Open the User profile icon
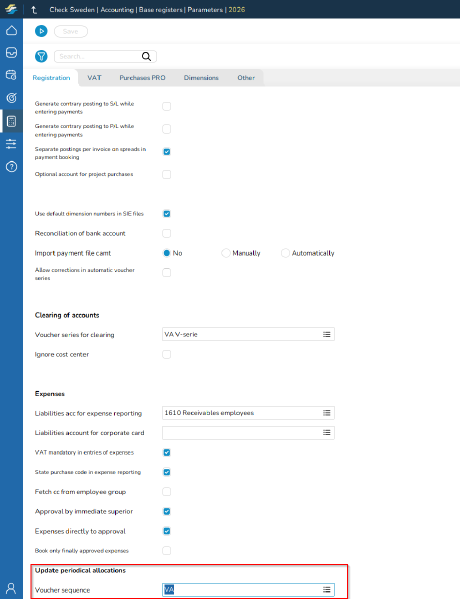Image resolution: width=460 pixels, height=599 pixels. click(11, 588)
